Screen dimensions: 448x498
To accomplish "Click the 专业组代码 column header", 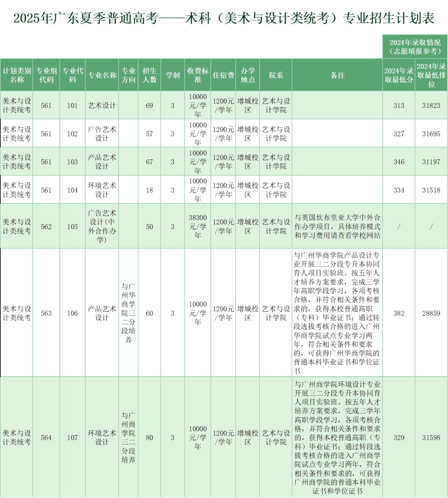I will click(46, 75).
